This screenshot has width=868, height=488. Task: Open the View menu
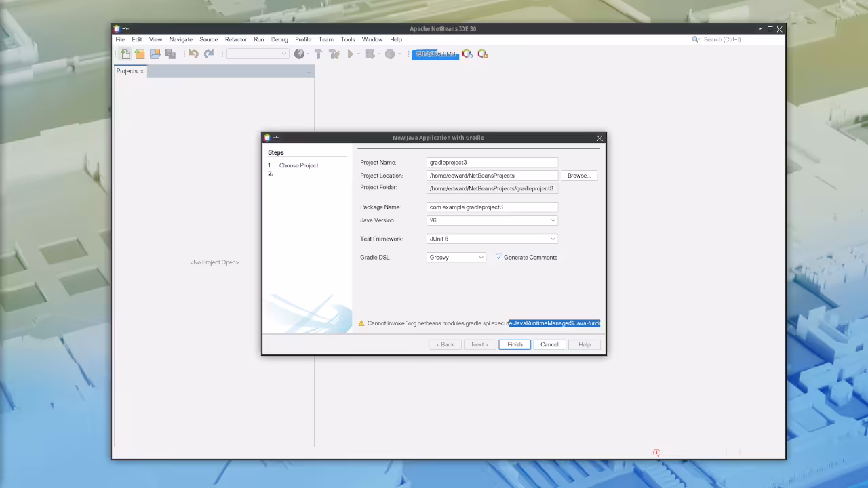pyautogui.click(x=156, y=39)
